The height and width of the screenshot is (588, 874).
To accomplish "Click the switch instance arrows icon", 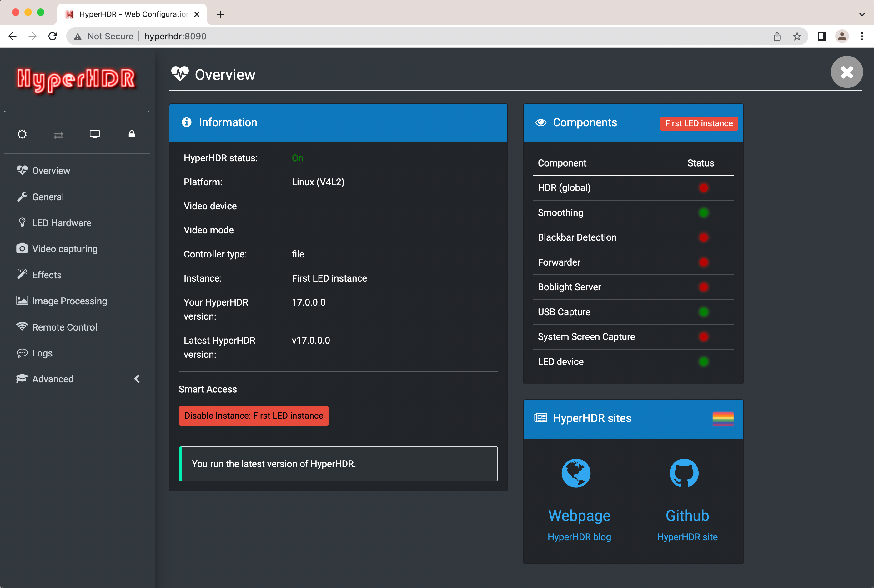I will pyautogui.click(x=58, y=135).
